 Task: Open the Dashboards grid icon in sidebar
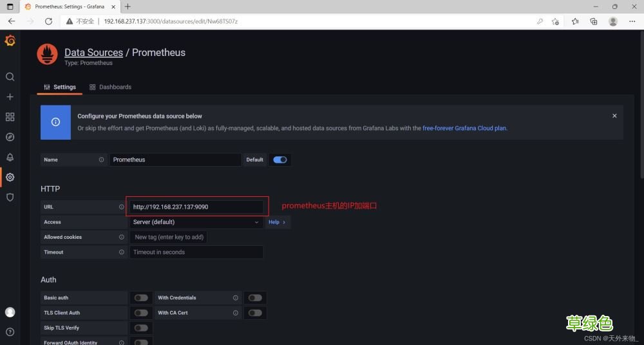pos(10,117)
